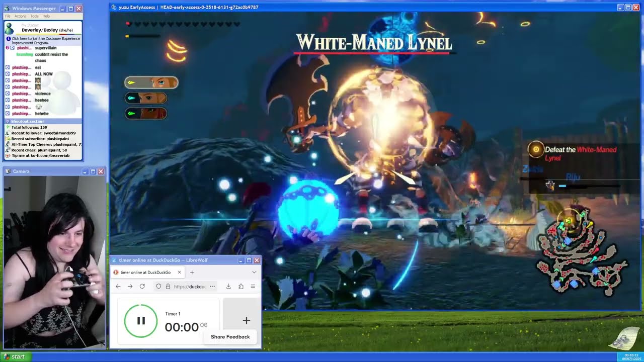Click the Share Feedback button
The width and height of the screenshot is (644, 362).
[x=230, y=337]
